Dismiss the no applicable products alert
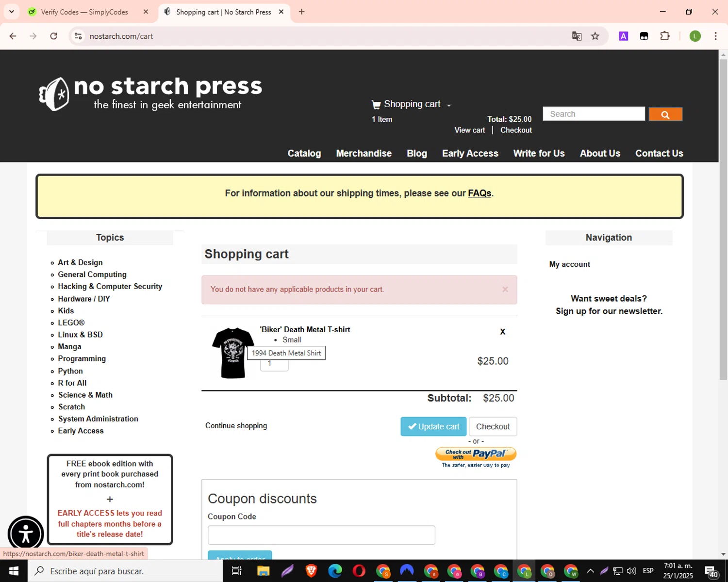The image size is (728, 582). tap(505, 290)
